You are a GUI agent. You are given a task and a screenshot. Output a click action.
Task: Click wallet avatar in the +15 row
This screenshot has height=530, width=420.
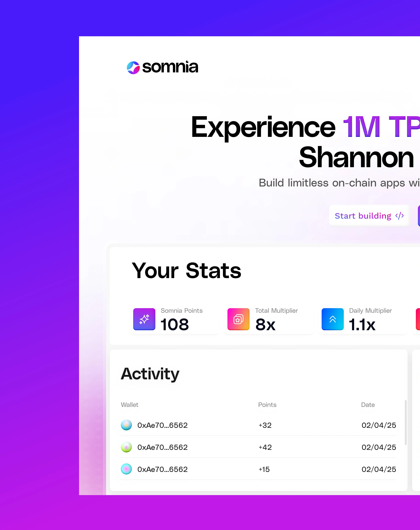pos(126,469)
